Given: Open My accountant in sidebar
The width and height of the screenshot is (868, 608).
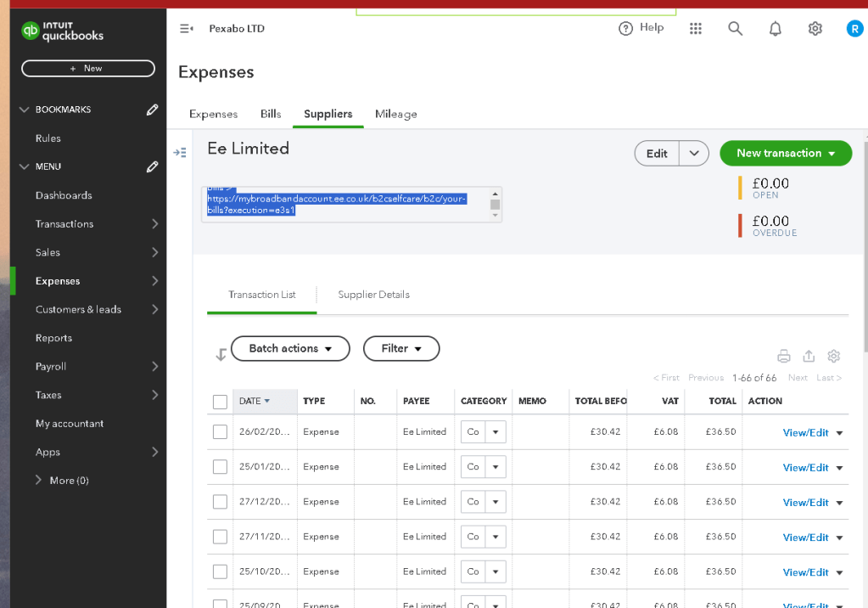Looking at the screenshot, I should 70,424.
